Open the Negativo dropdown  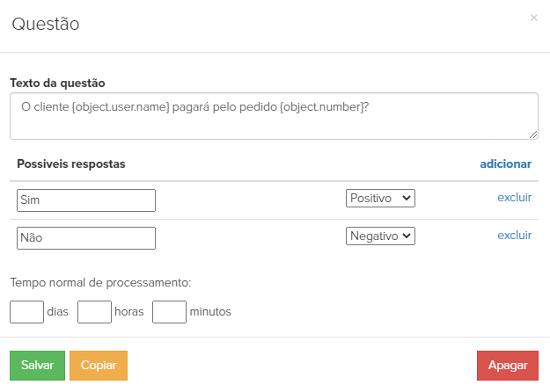click(x=380, y=236)
